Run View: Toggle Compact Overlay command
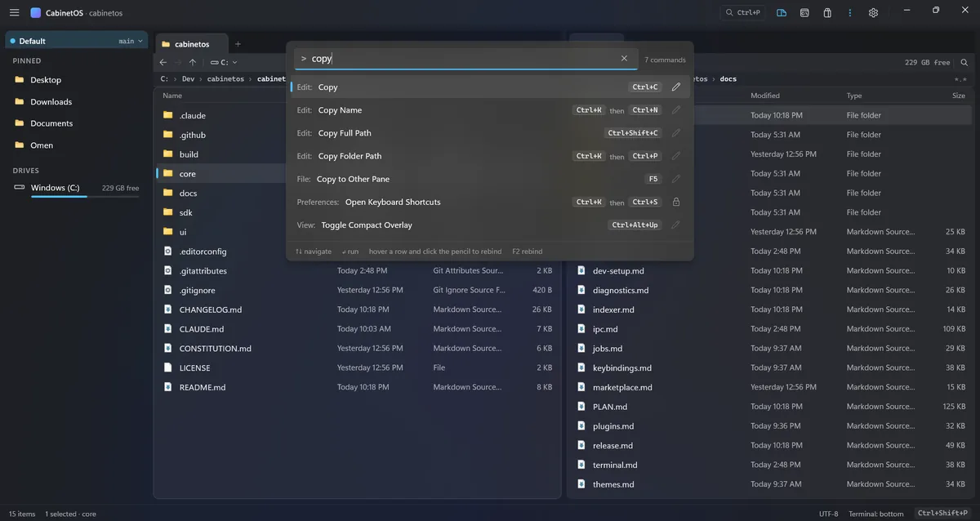 coord(490,225)
